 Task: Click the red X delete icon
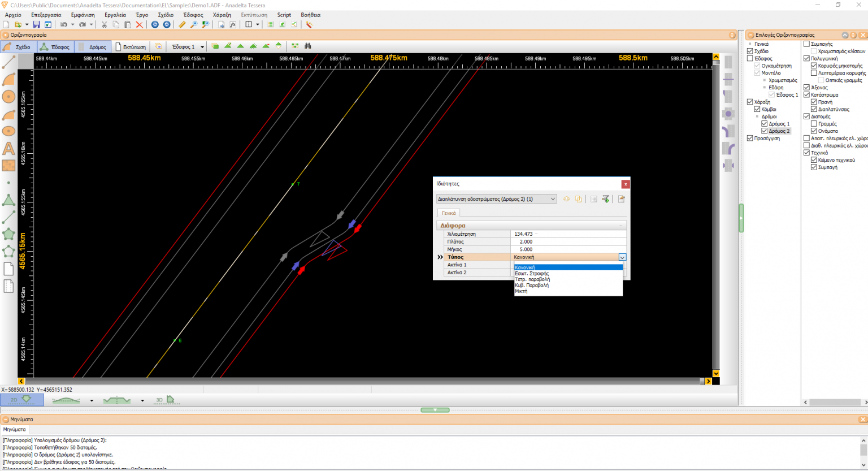(140, 24)
